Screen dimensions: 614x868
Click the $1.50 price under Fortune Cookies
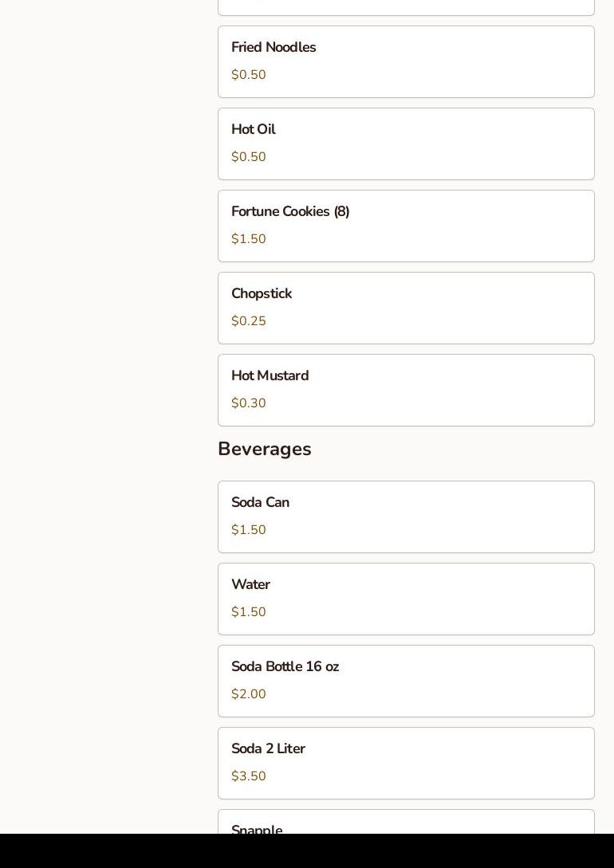click(x=249, y=239)
